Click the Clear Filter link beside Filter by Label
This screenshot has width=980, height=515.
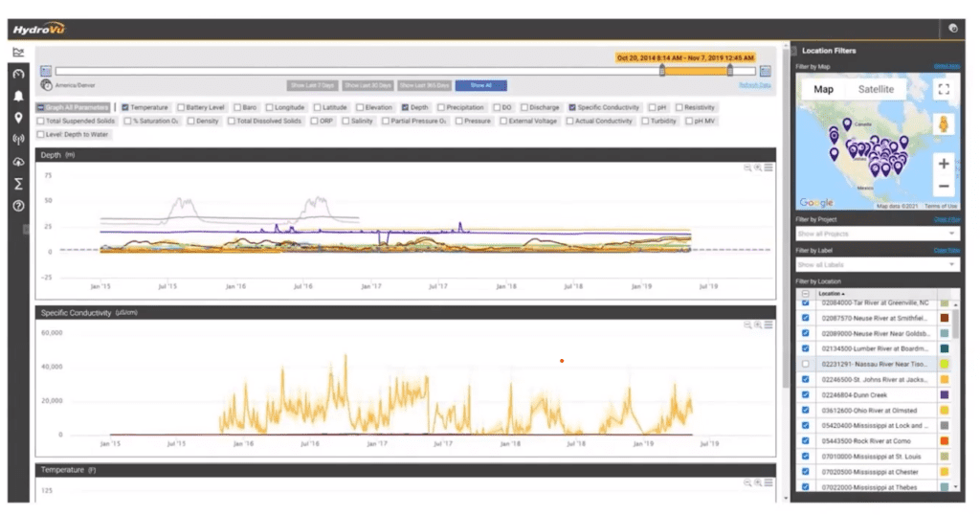(947, 250)
